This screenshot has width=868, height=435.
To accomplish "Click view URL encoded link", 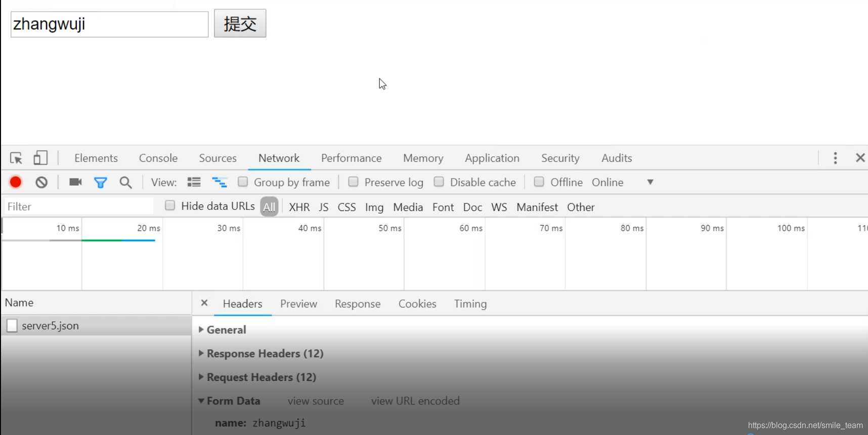I will click(415, 401).
